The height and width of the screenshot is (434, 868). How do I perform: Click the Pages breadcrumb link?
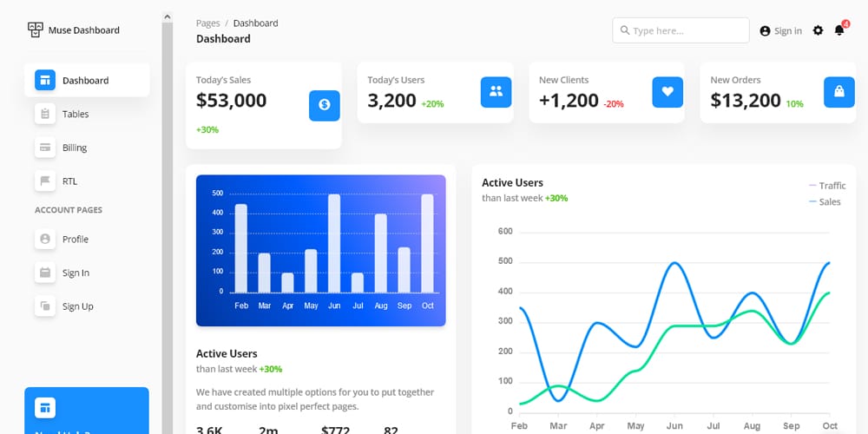[207, 23]
